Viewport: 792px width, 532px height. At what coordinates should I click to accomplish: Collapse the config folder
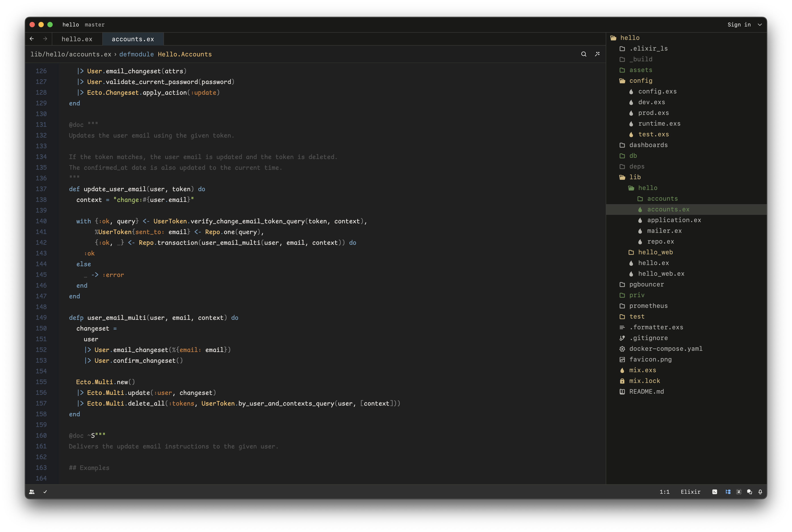[686, 81]
